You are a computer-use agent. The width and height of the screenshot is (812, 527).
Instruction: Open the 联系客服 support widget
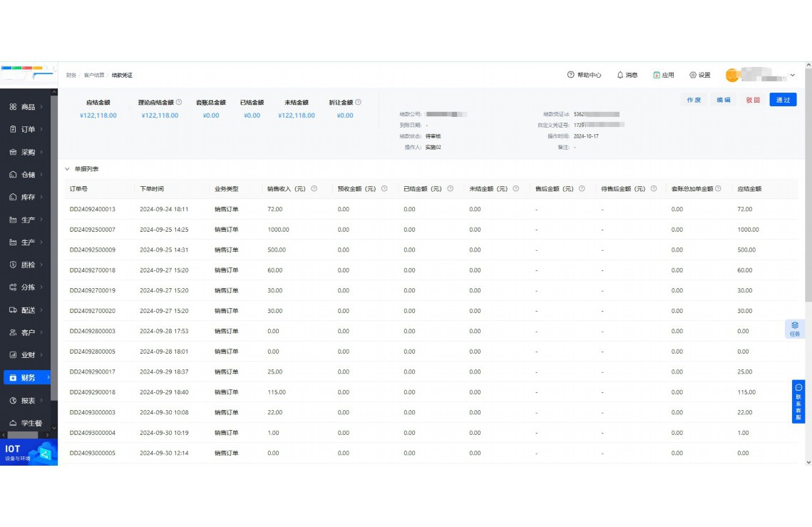pos(798,401)
